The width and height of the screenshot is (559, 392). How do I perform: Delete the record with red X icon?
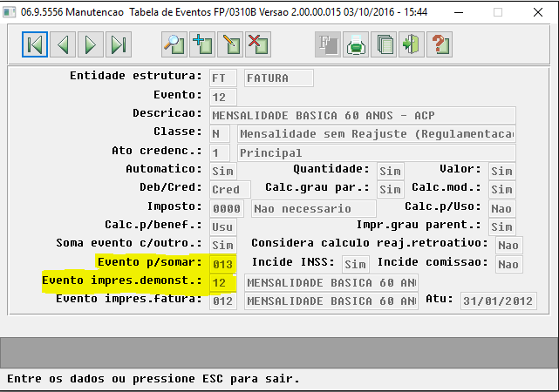tap(258, 44)
